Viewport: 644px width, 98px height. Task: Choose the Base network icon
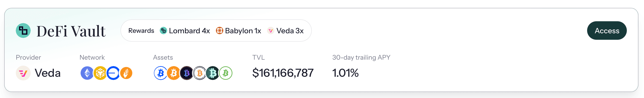pos(113,73)
